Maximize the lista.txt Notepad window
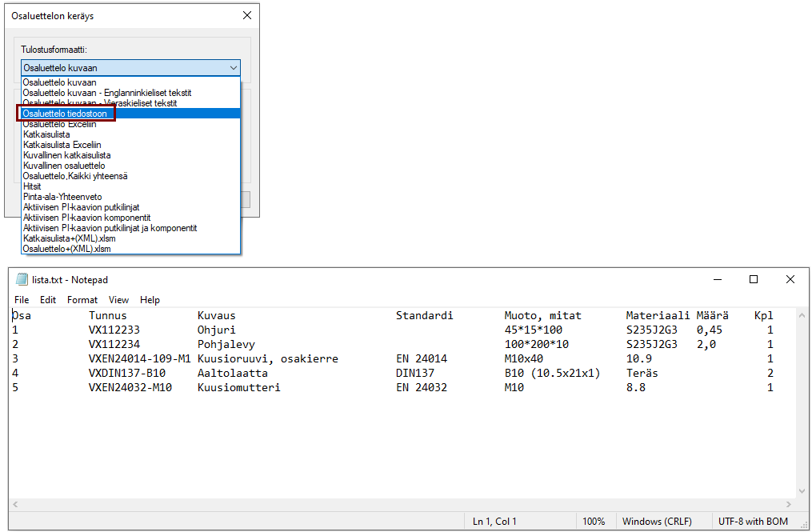The image size is (812, 532). coord(753,279)
